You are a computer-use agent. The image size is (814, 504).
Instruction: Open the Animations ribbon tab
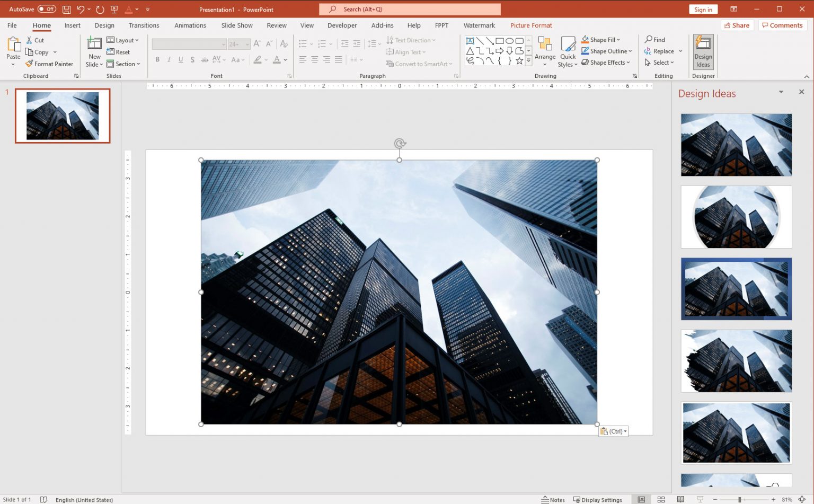[190, 25]
